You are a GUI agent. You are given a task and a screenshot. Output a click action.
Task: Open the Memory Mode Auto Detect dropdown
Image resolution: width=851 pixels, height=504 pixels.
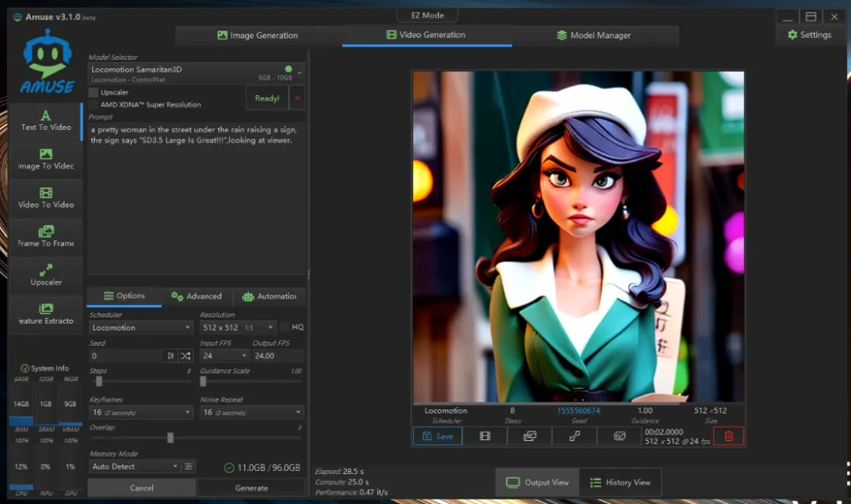(x=135, y=466)
